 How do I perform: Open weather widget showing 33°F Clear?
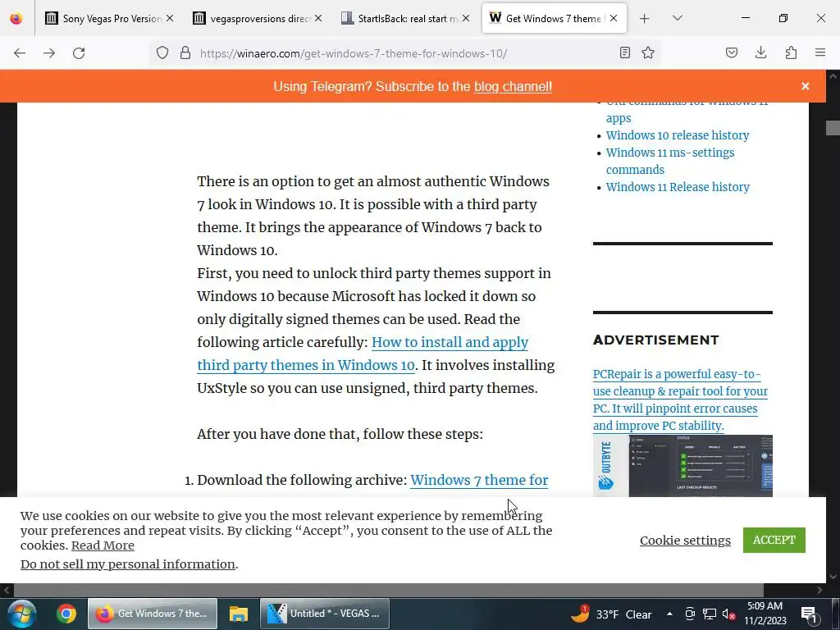point(611,614)
